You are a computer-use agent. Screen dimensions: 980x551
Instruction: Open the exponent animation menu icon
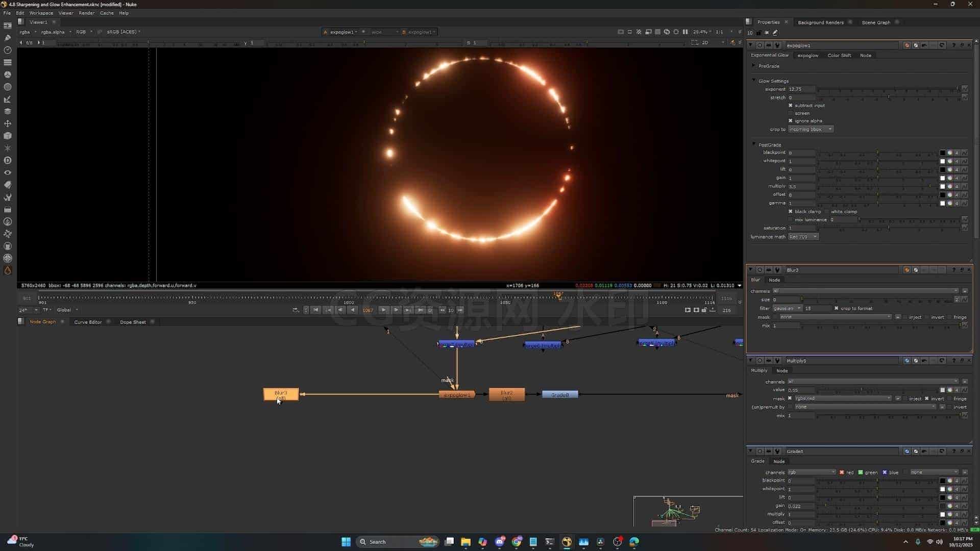click(965, 89)
